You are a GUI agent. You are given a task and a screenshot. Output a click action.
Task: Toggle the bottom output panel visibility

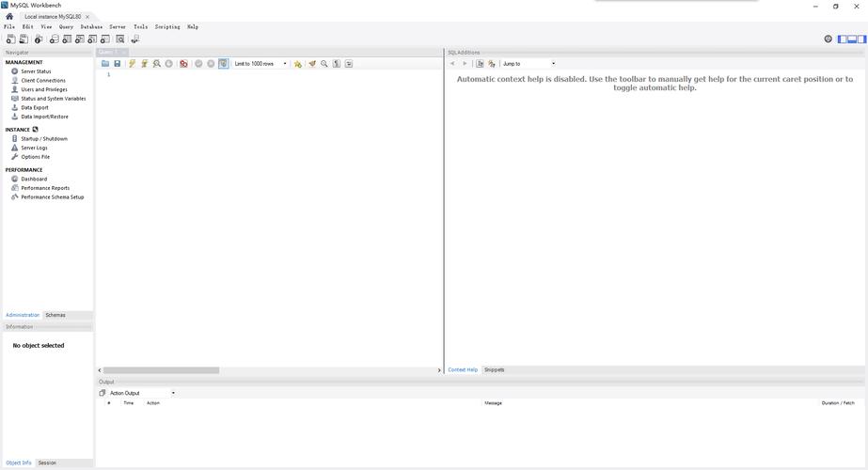pos(852,39)
